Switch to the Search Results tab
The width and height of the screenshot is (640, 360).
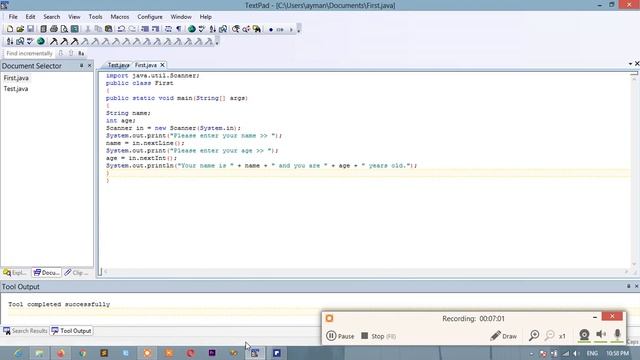tap(25, 331)
